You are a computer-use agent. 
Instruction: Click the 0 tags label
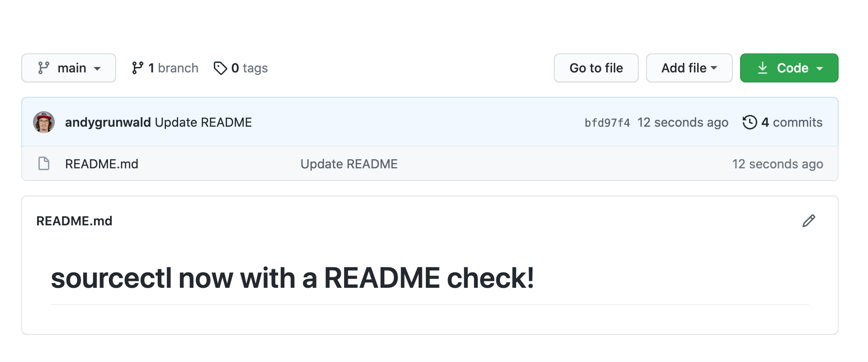coord(250,68)
